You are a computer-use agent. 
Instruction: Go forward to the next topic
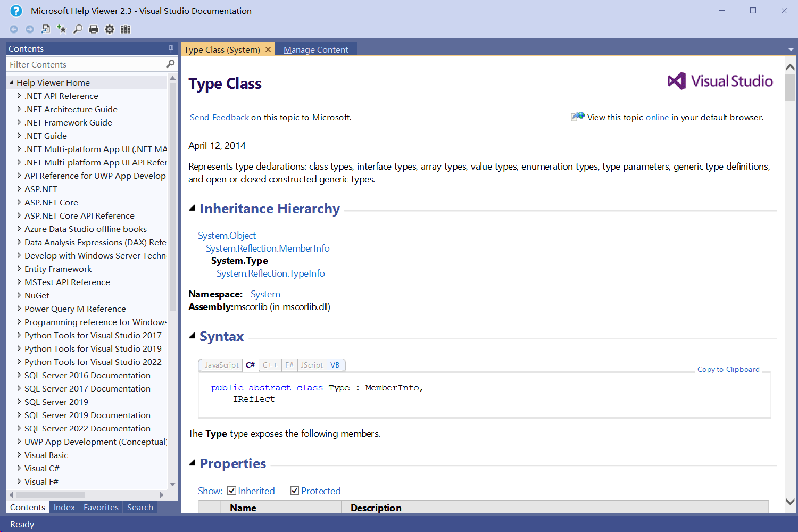click(30, 29)
